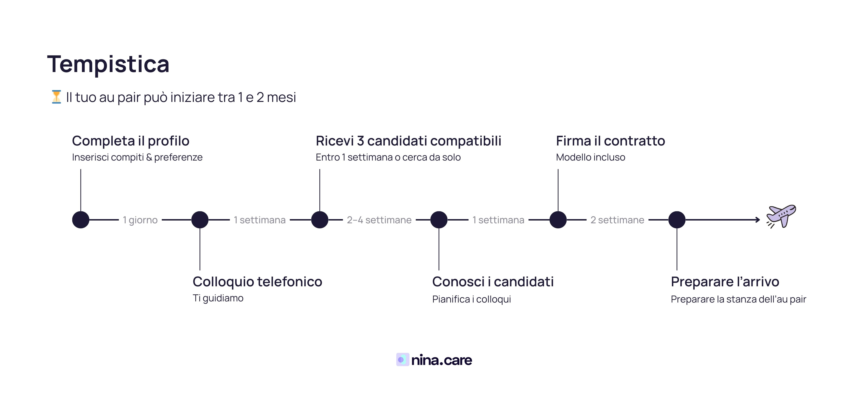Click the hourglass icon beside the subtitle
This screenshot has height=413, width=868.
pyautogui.click(x=56, y=97)
